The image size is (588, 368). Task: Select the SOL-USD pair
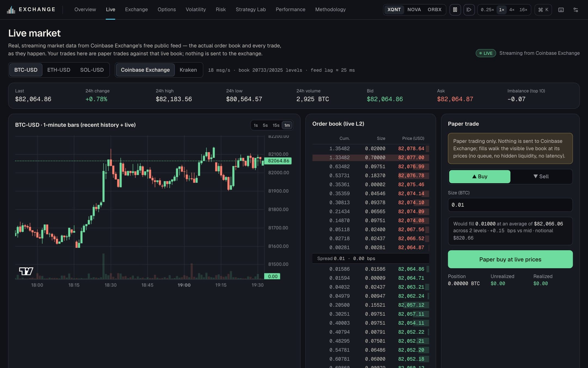coord(92,70)
